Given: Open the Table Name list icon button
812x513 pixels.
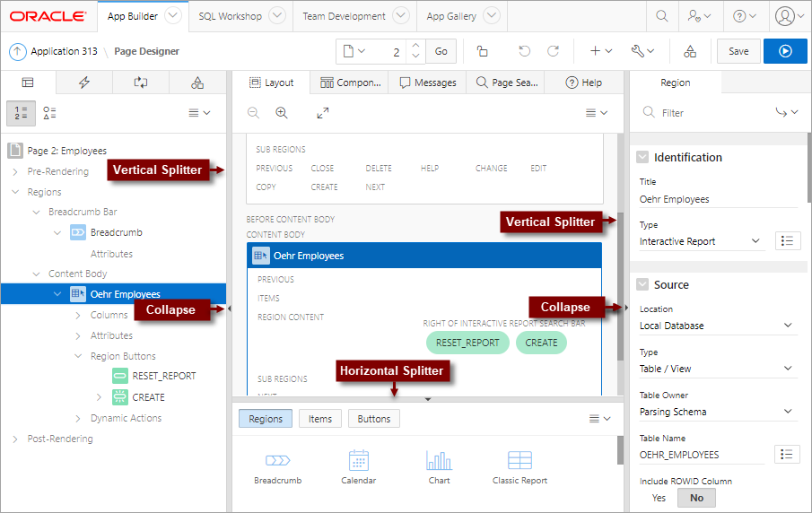Looking at the screenshot, I should click(x=787, y=454).
